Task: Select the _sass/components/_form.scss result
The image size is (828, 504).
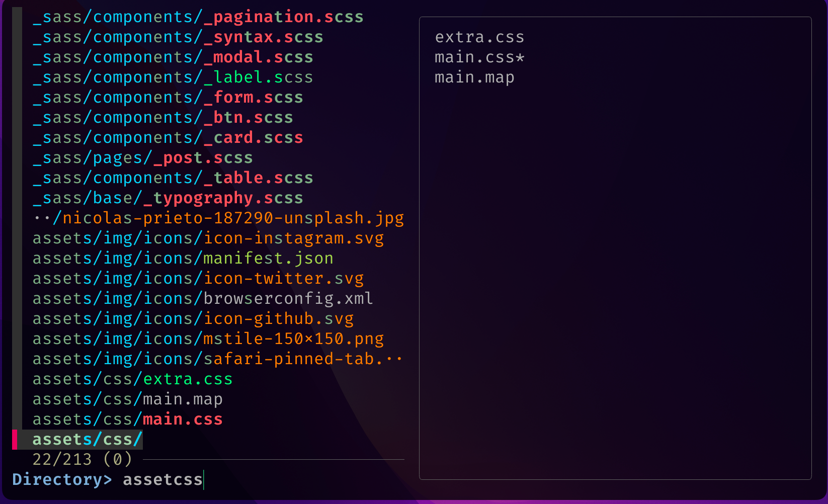Action: click(x=168, y=98)
